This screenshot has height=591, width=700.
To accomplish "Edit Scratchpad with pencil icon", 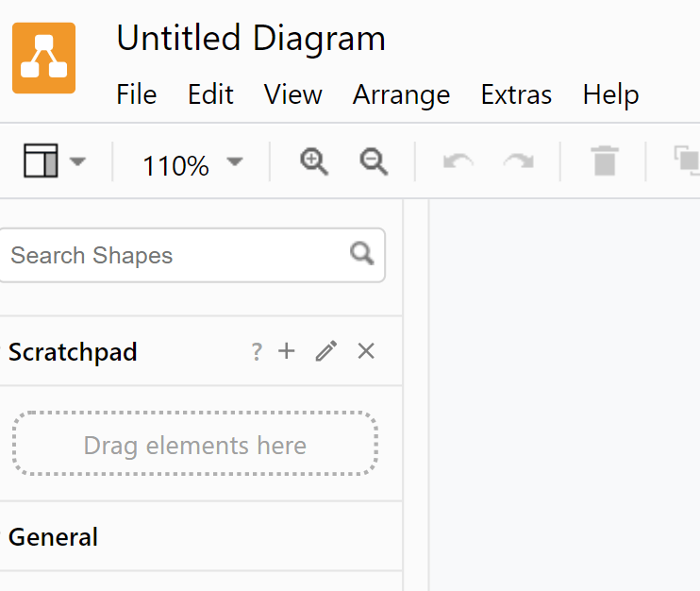I will pos(326,351).
